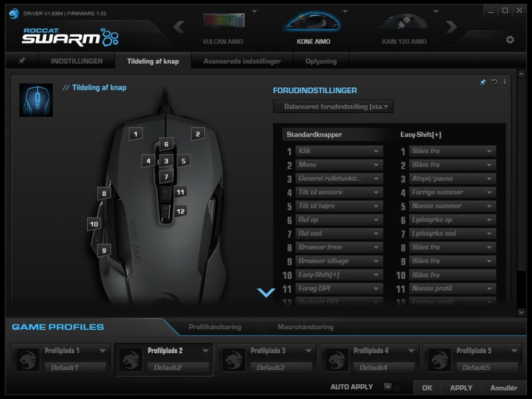This screenshot has height=399, width=532.
Task: Open the Tilt til venstre dropdown
Action: pyautogui.click(x=339, y=193)
